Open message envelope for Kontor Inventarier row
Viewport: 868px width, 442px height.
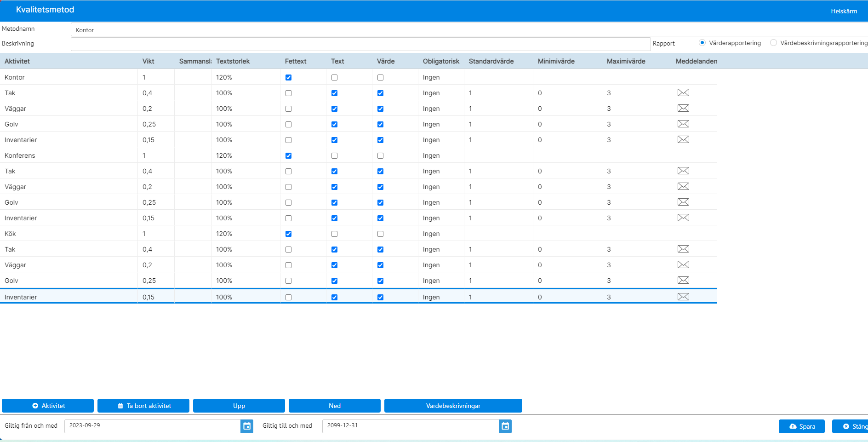(x=683, y=139)
